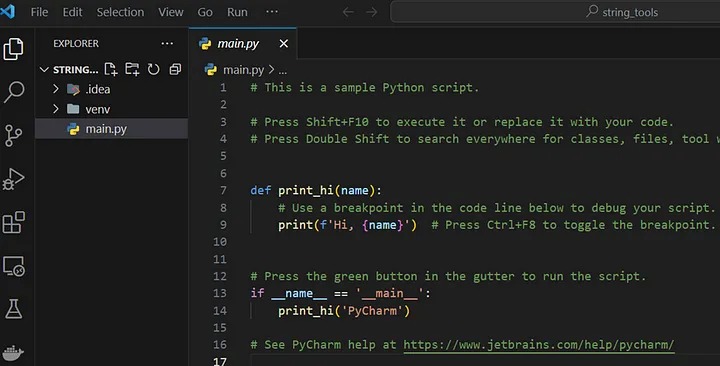Viewport: 720px width, 366px height.
Task: Open the Explorer view in activity bar
Action: [13, 49]
